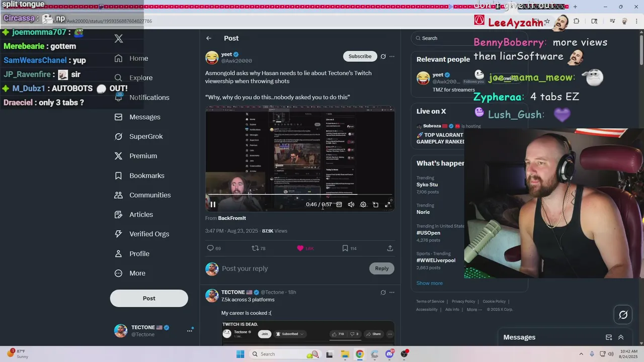Mute the video volume
The image size is (644, 362).
click(x=351, y=205)
